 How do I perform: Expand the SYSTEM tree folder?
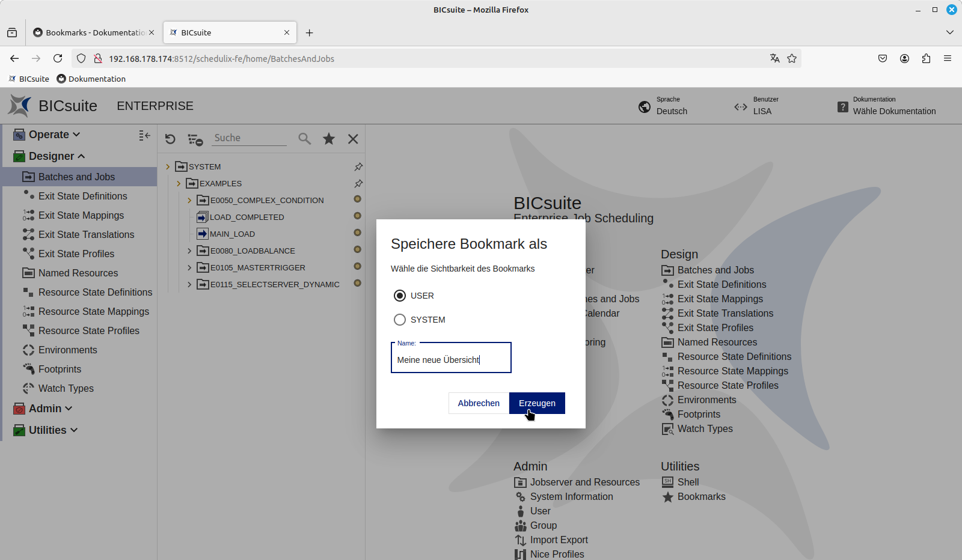tap(168, 167)
